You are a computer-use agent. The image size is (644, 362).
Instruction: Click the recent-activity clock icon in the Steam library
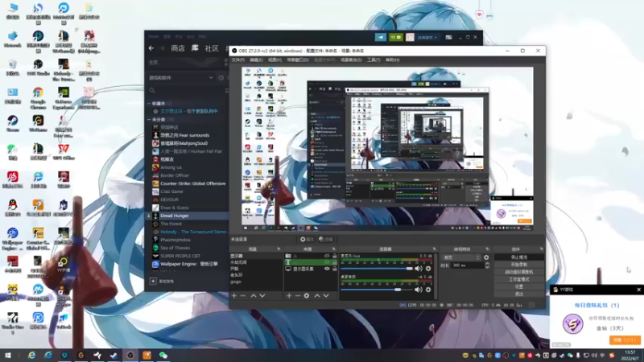pyautogui.click(x=221, y=77)
